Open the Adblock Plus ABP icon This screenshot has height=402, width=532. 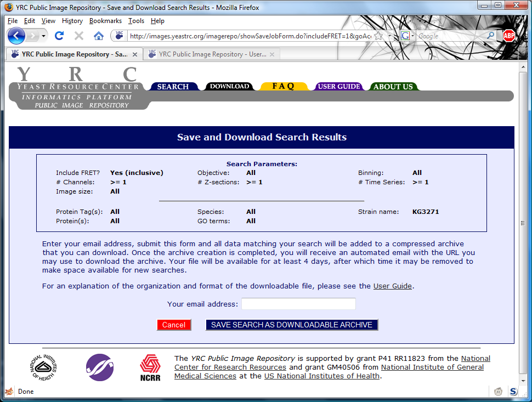coord(509,36)
